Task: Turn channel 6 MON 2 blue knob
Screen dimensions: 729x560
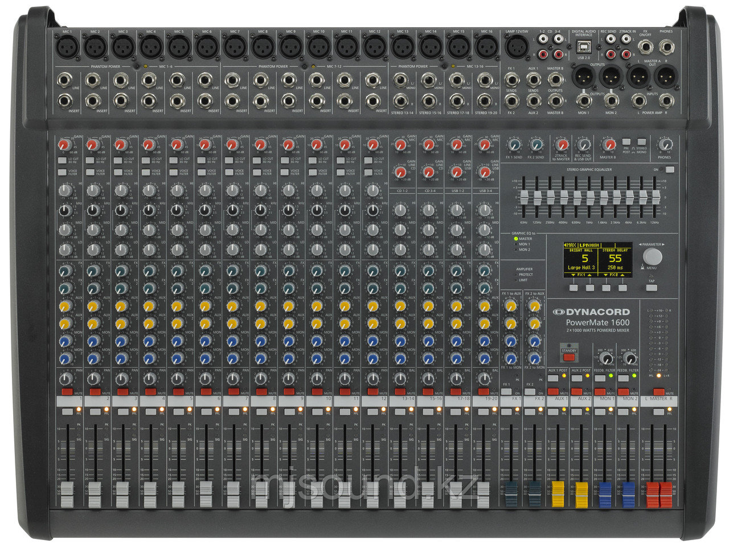Action: (x=204, y=359)
